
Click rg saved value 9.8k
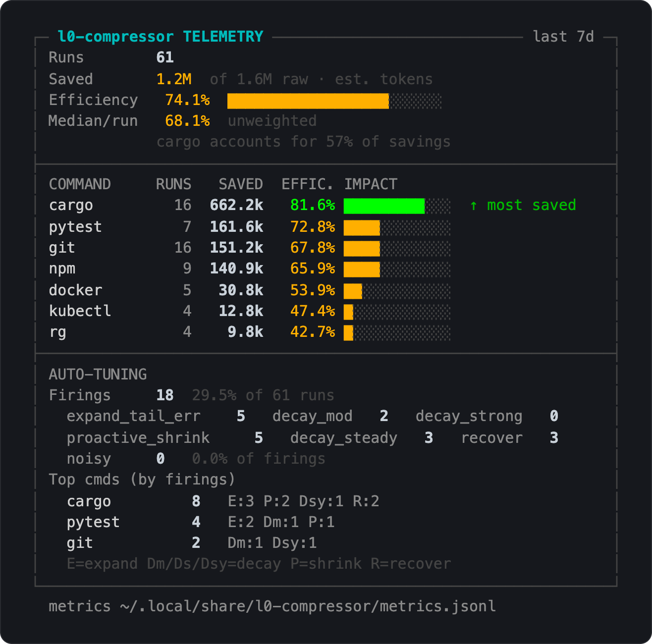click(x=245, y=332)
